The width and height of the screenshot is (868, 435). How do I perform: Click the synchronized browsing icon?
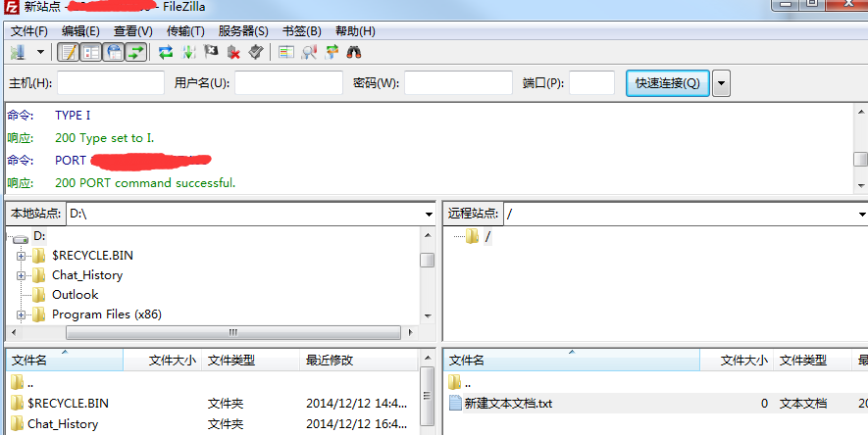tap(332, 52)
